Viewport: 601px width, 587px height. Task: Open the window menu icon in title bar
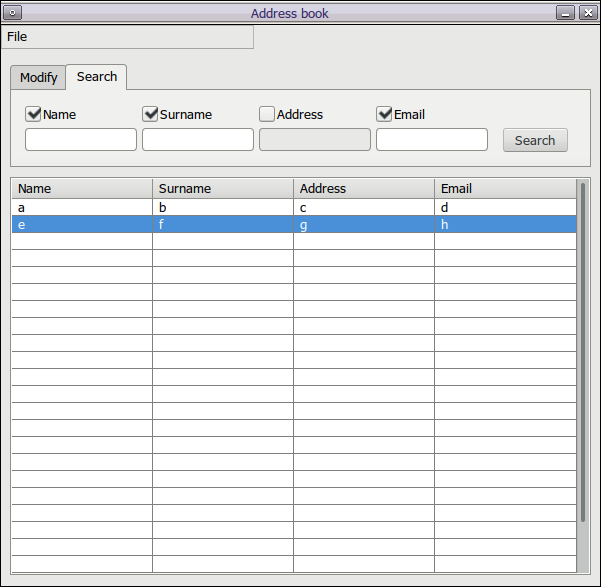[12, 13]
